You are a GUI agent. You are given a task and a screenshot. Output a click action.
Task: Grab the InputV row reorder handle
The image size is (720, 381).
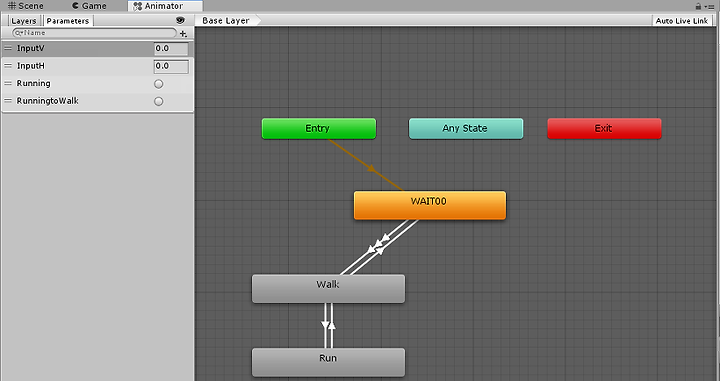8,48
